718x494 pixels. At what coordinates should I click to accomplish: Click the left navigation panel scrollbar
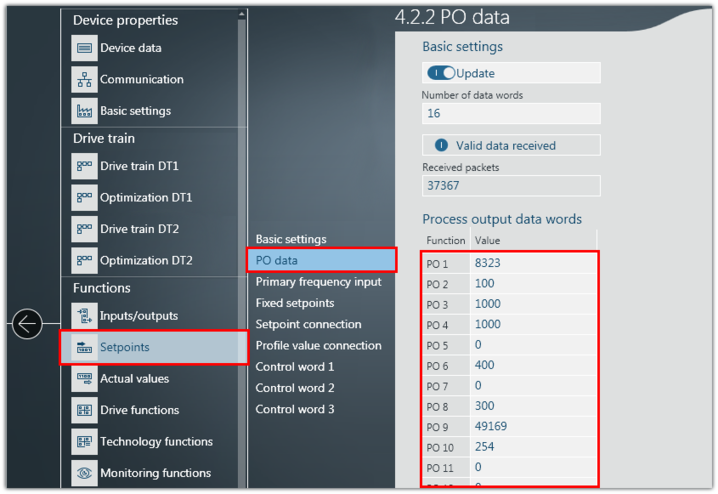242,200
